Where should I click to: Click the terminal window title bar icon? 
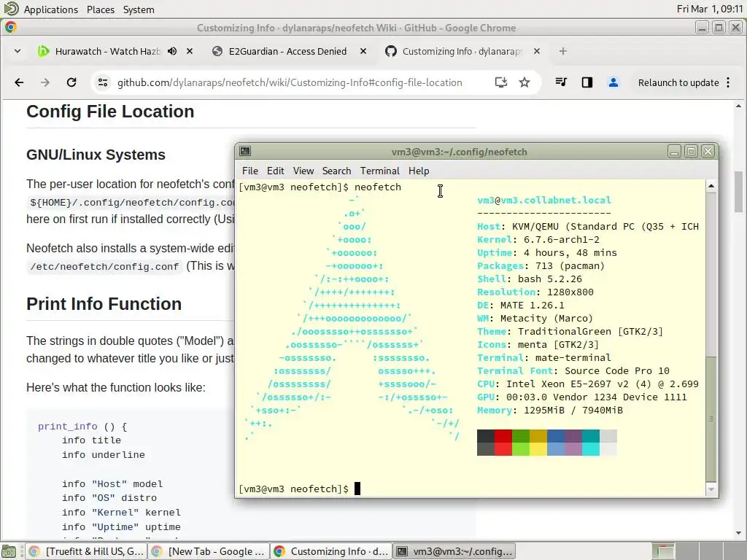point(245,152)
